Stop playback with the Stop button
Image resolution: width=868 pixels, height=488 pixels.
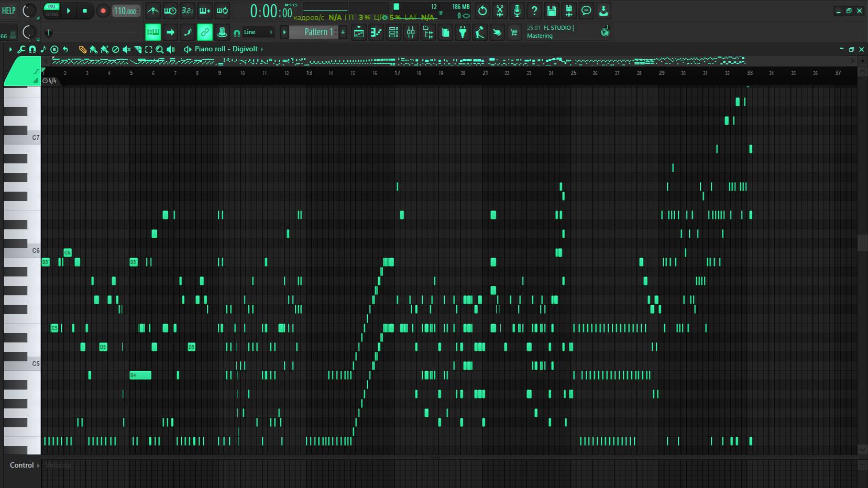point(85,10)
